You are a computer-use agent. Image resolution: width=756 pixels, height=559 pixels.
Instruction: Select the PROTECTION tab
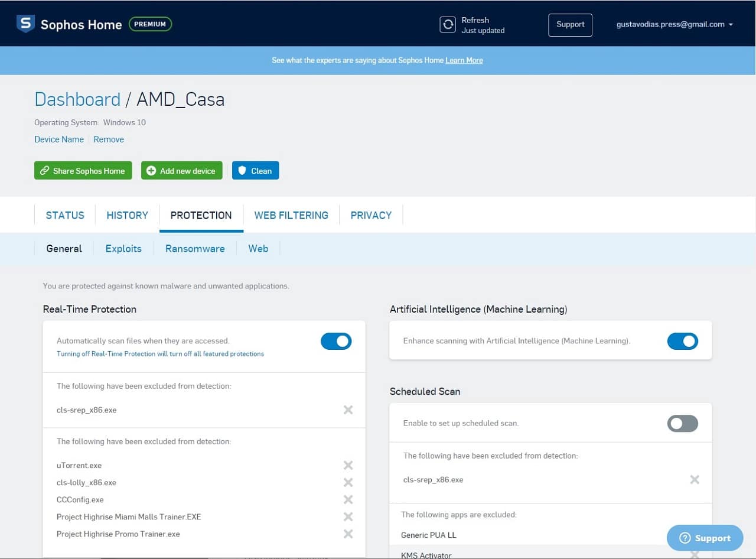201,215
